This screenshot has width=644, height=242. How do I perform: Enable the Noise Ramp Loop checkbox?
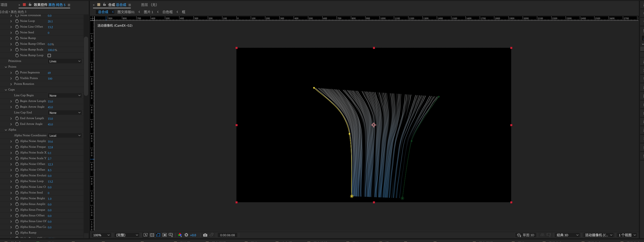[x=49, y=55]
